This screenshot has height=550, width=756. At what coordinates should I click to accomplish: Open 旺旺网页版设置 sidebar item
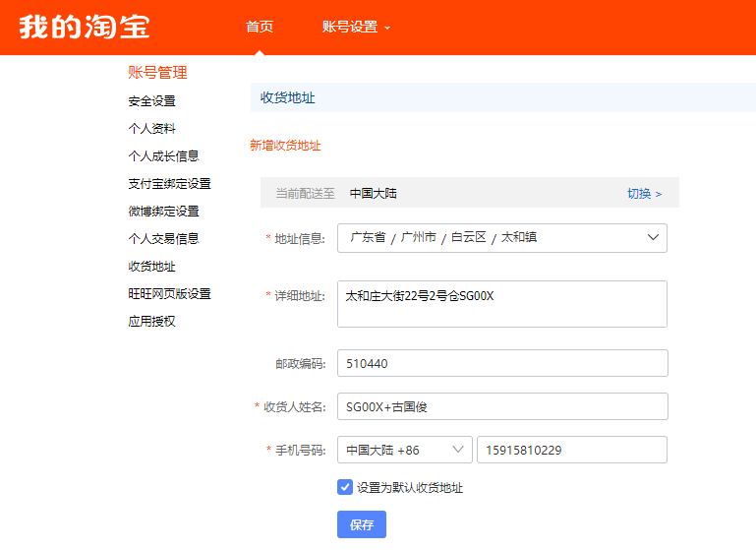[170, 294]
